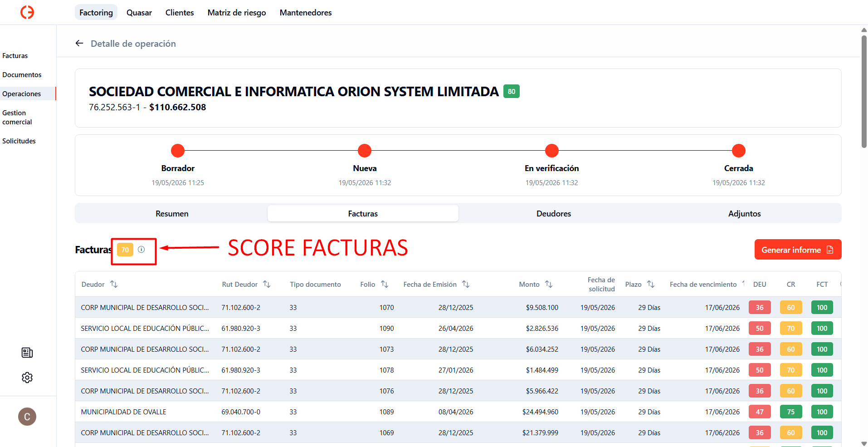
Task: Switch to the Deudores tab
Action: point(554,213)
